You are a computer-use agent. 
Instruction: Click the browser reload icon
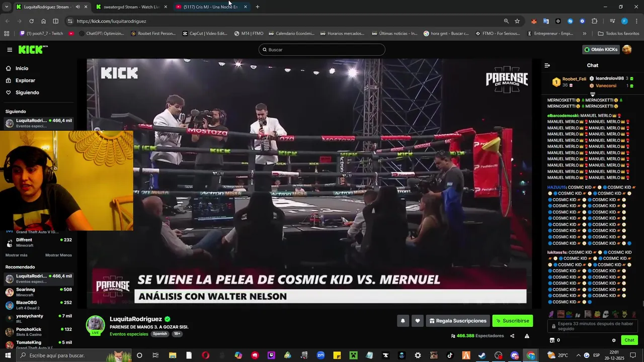point(31,21)
